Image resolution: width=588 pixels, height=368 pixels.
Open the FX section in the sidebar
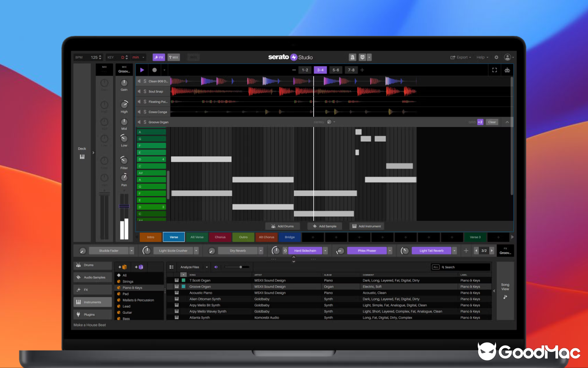click(92, 289)
